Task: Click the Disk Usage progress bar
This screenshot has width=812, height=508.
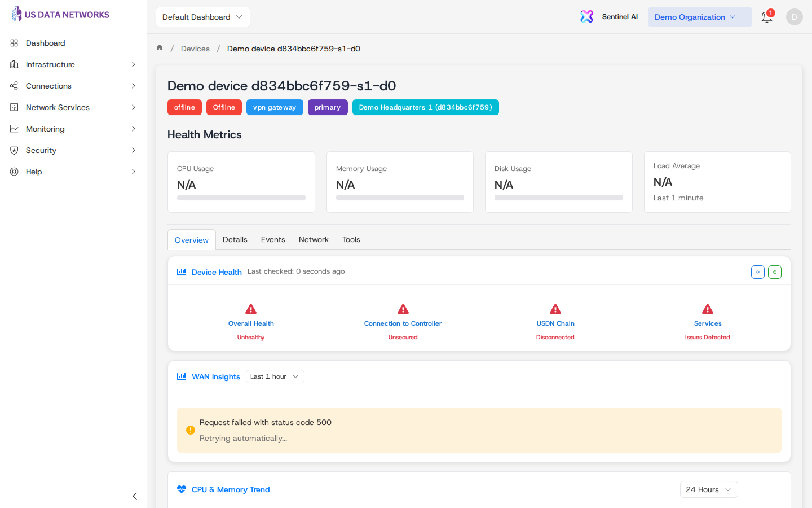Action: (x=559, y=198)
